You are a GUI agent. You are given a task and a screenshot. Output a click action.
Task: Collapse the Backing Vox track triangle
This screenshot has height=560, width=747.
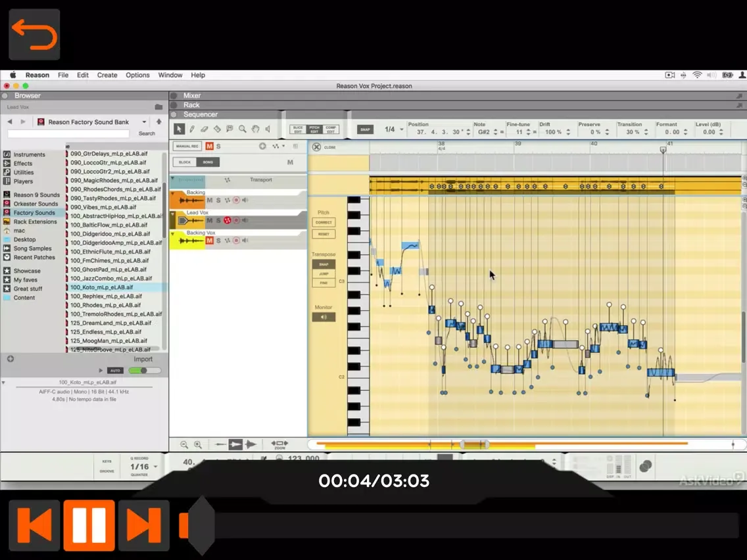click(x=172, y=234)
